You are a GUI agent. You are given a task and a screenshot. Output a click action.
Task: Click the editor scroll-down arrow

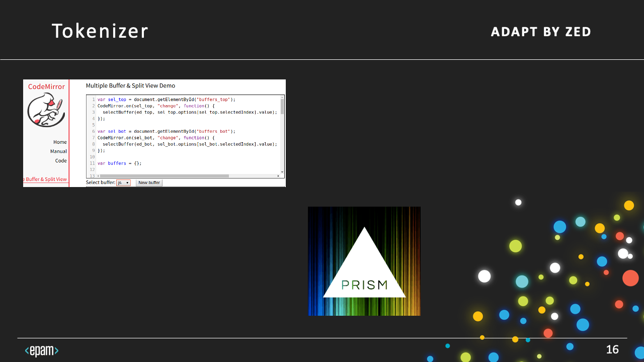(282, 172)
